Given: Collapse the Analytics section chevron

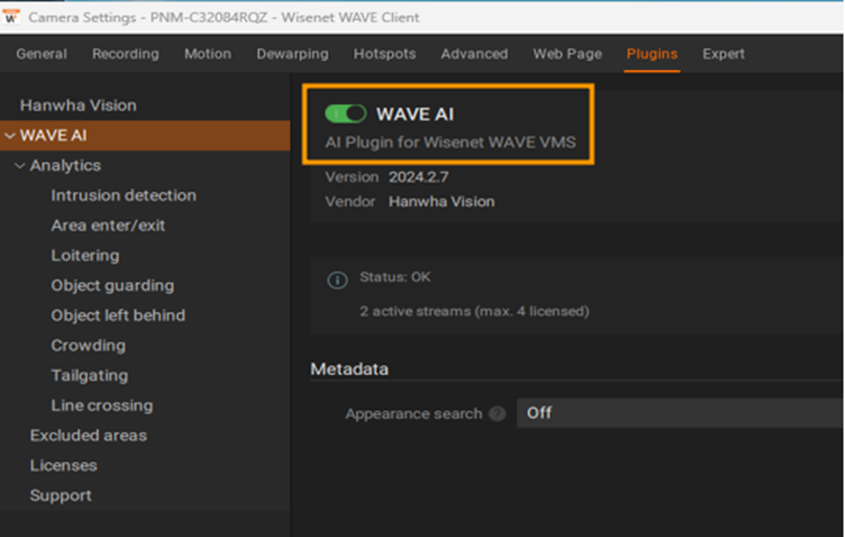Looking at the screenshot, I should click(x=20, y=166).
